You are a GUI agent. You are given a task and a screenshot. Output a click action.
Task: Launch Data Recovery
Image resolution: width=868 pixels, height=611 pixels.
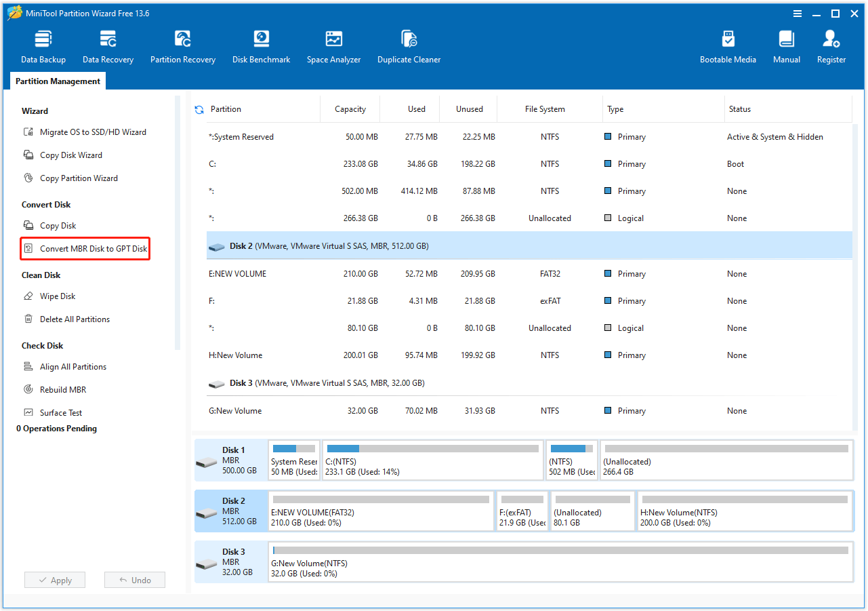click(x=108, y=47)
